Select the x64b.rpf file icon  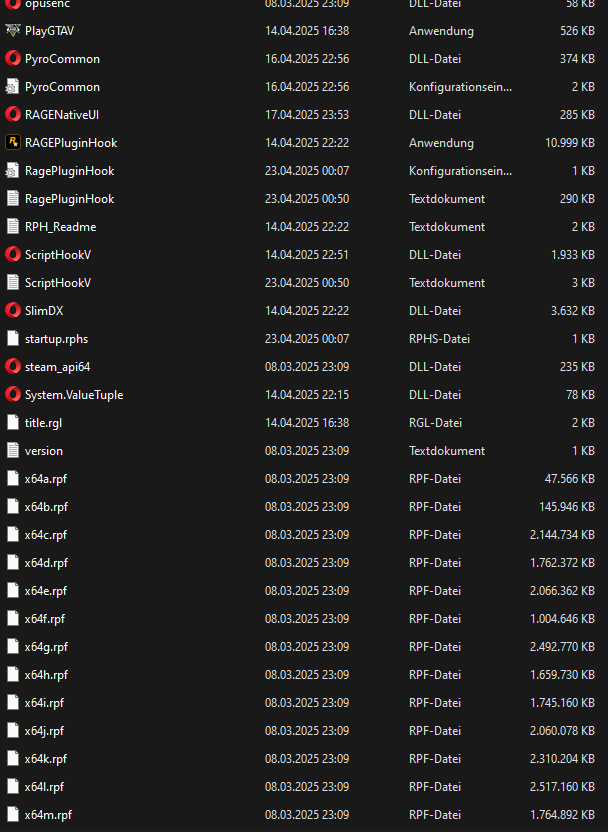[x=13, y=507]
